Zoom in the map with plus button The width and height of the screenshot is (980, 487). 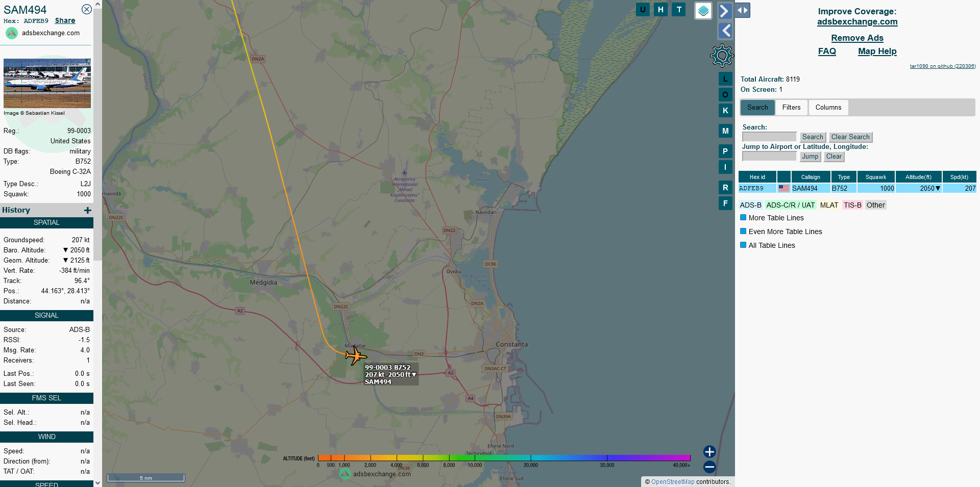pyautogui.click(x=709, y=452)
